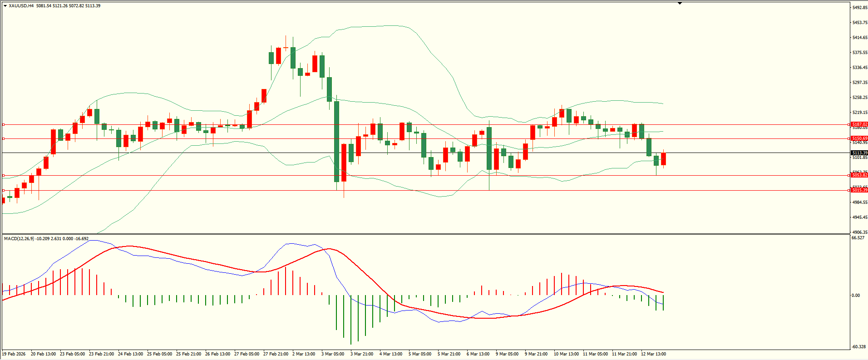Click right handle of 5187.02 horizontal line
The height and width of the screenshot is (360, 868).
click(x=849, y=124)
